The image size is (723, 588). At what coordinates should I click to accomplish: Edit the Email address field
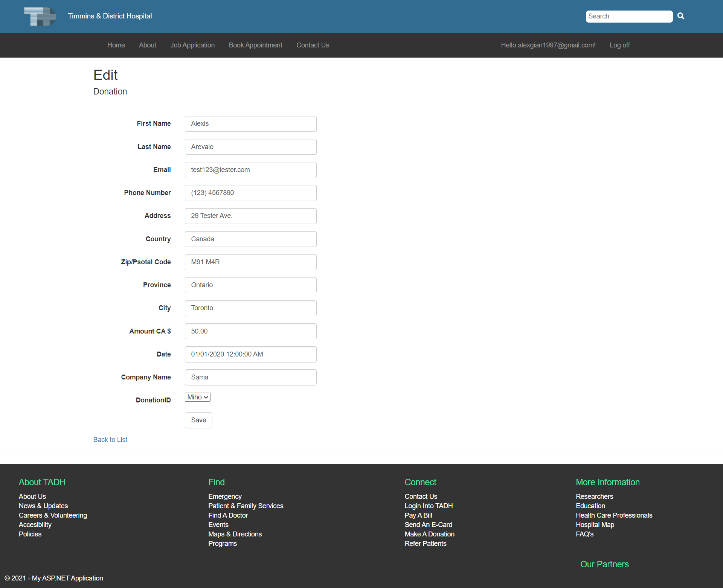[x=250, y=170]
